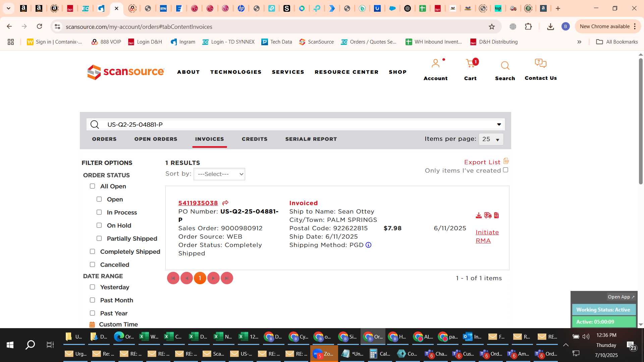Expand the search box dropdown arrow

coord(499,125)
